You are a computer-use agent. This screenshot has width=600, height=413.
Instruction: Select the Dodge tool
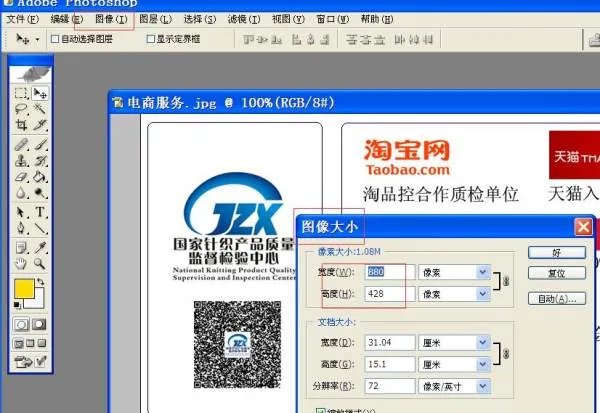(40, 193)
